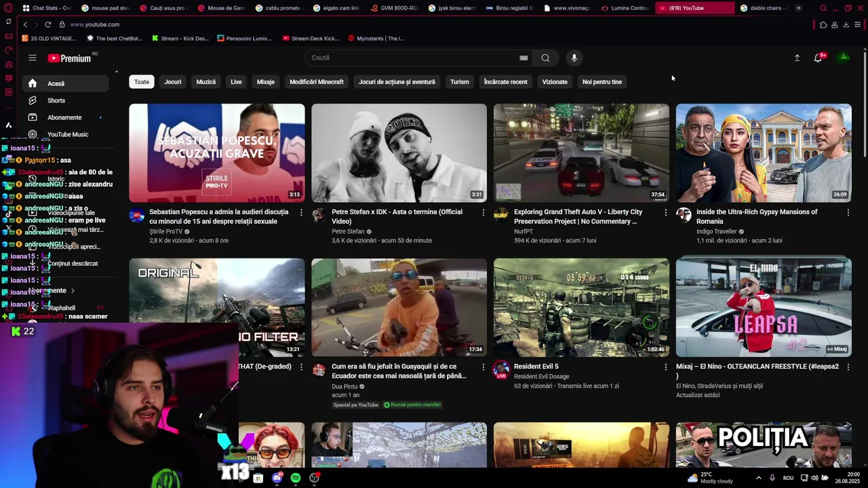Focus the Caută search field
The height and width of the screenshot is (488, 868).
414,58
